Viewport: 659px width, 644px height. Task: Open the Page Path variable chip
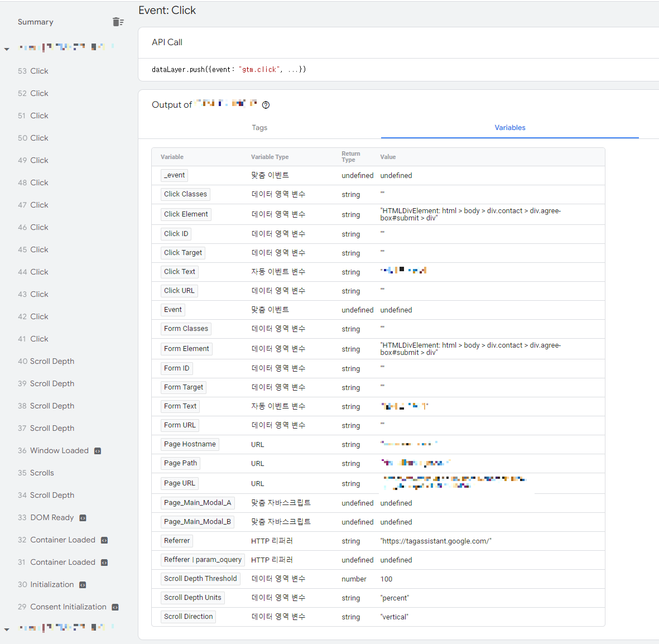coord(180,463)
